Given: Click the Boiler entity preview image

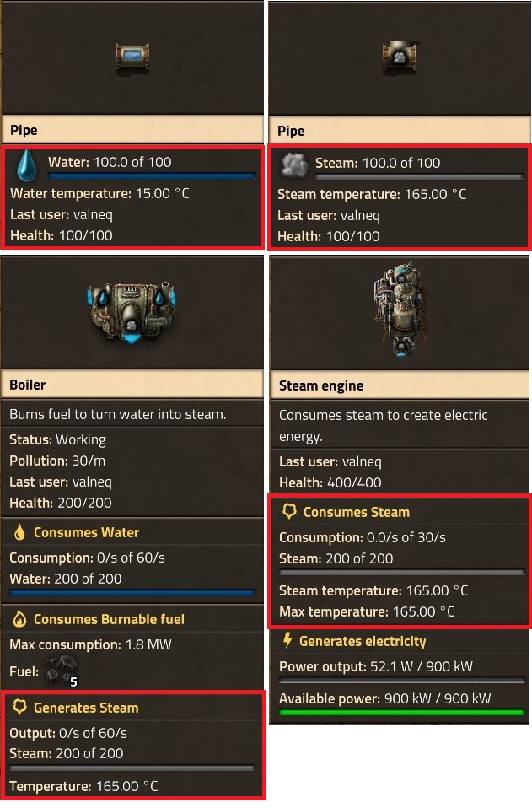Looking at the screenshot, I should point(132,310).
